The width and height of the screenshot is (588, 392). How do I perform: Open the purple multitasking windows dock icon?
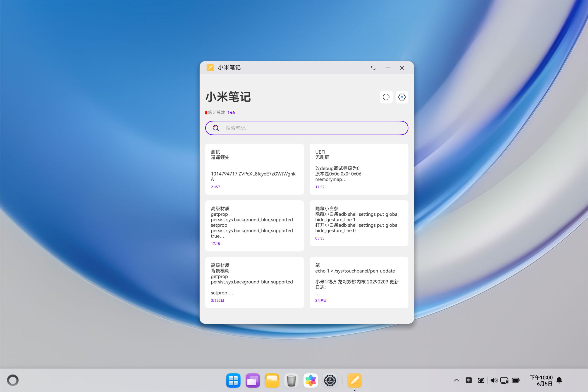click(x=253, y=381)
